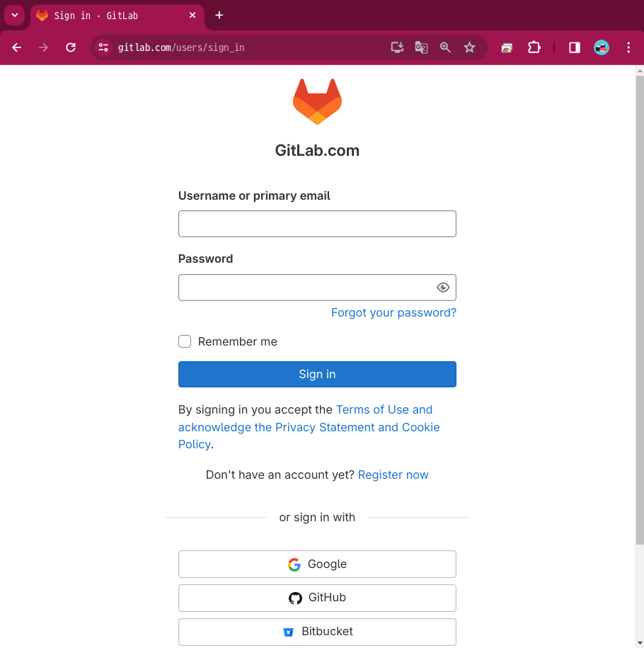Viewport: 644px width, 648px height.
Task: Check the Remember me checkbox
Action: click(x=185, y=341)
